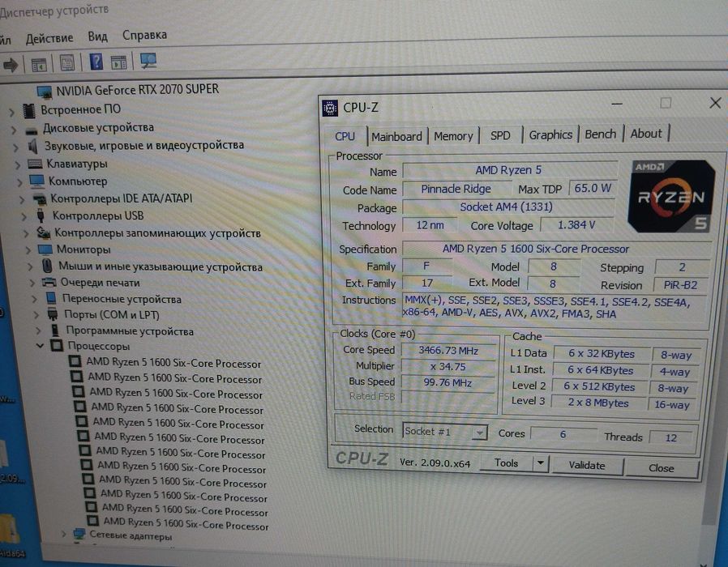Expand the Клавиатуры node

coord(17,164)
